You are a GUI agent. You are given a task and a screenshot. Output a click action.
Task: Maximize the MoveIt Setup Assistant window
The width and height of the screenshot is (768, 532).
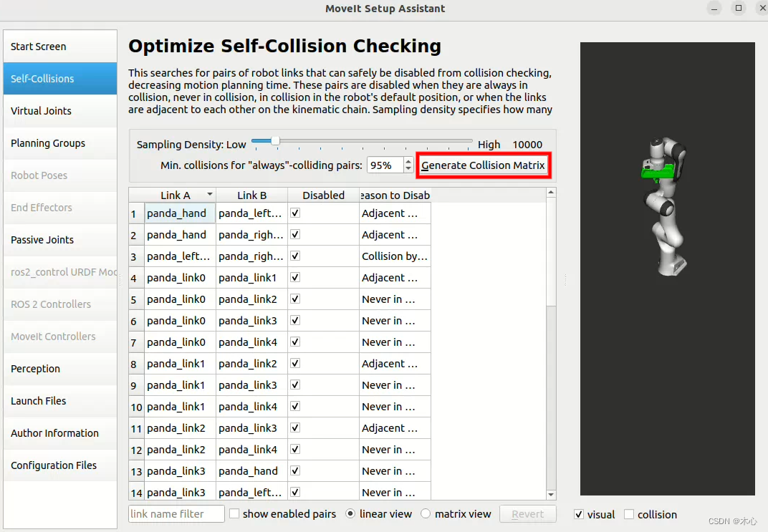(738, 9)
